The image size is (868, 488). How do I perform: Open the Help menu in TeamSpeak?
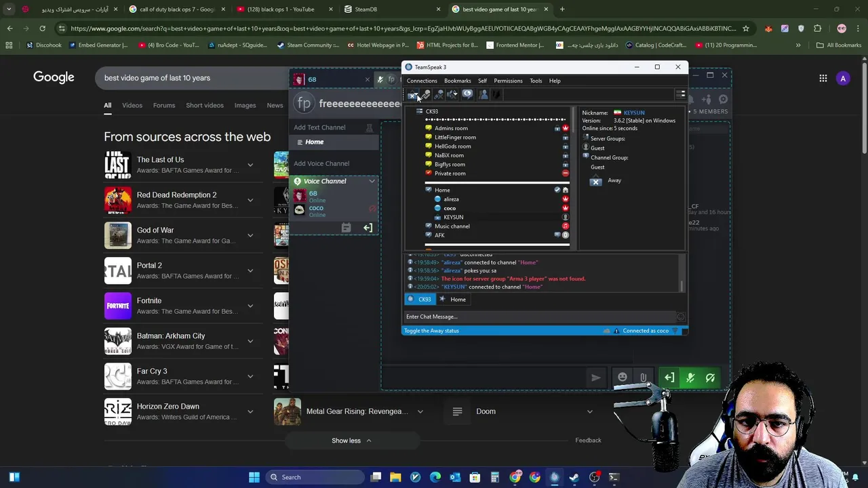point(555,81)
